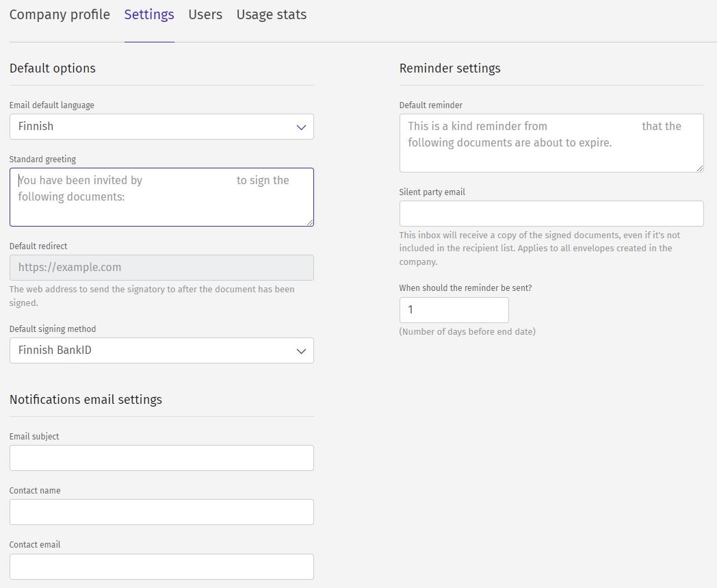
Task: Click the Email subject input field
Action: click(x=161, y=458)
